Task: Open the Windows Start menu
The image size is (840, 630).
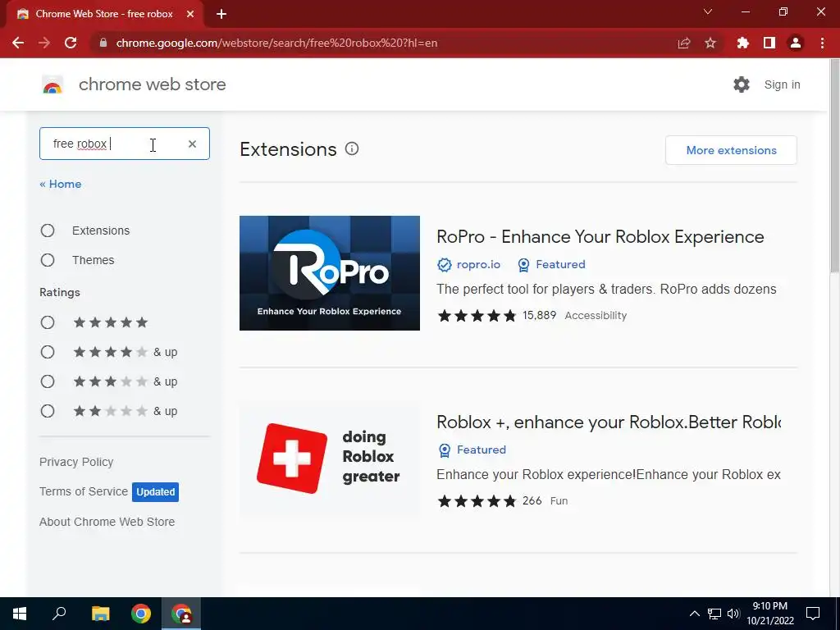Action: click(x=20, y=614)
